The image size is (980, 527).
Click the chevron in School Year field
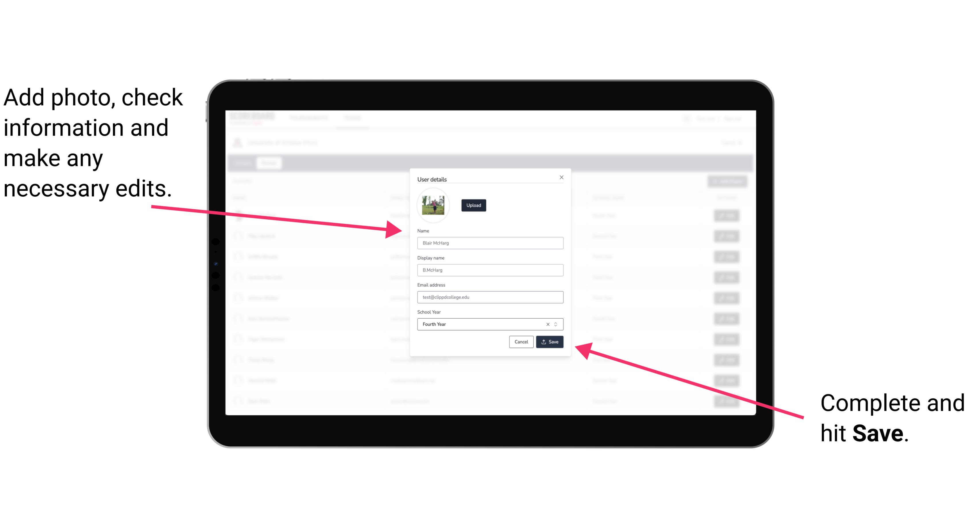[557, 324]
